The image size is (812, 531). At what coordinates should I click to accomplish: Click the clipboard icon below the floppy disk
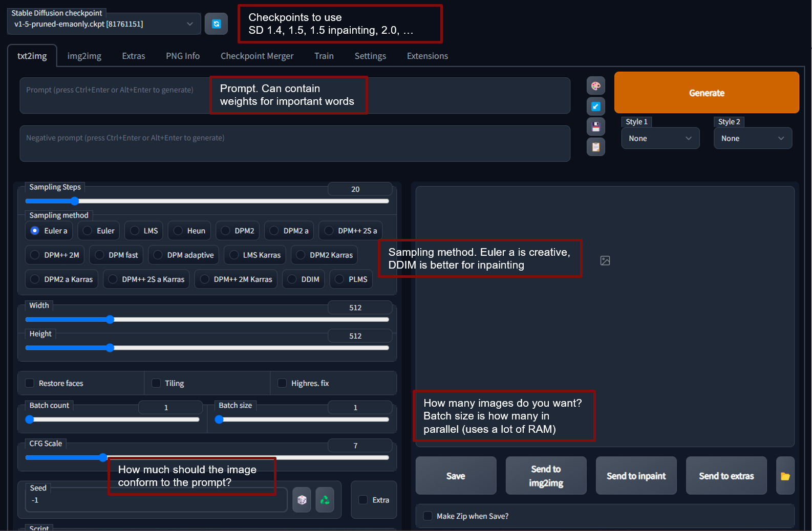[x=595, y=147]
